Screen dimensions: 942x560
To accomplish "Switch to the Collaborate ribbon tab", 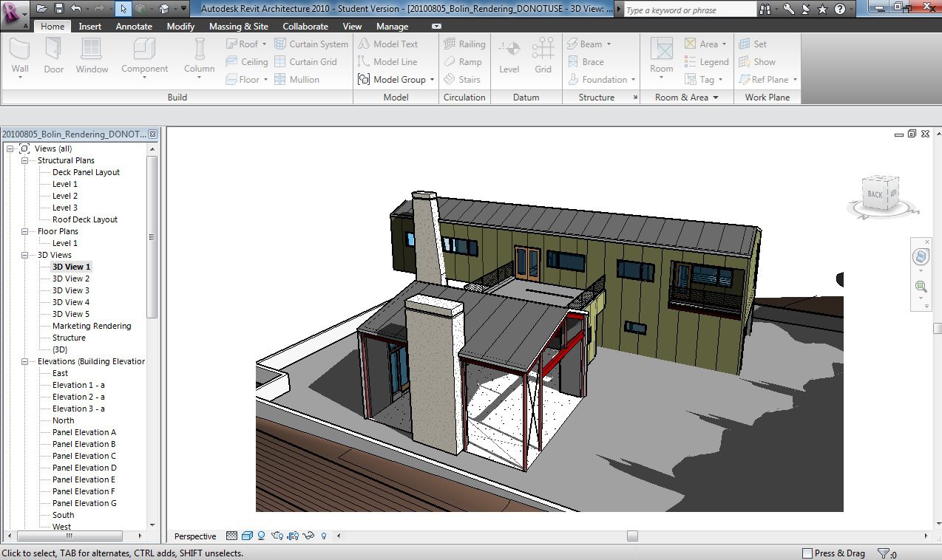I will (305, 27).
